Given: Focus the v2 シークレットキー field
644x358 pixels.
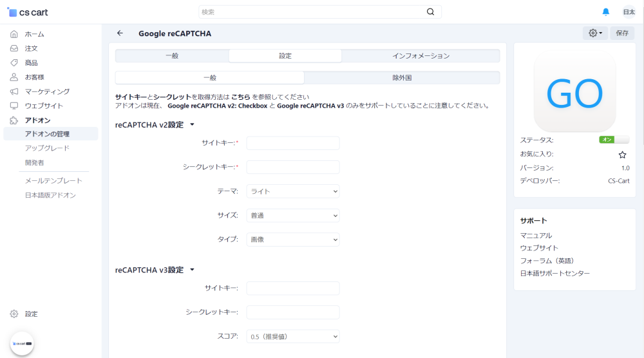Looking at the screenshot, I should (293, 167).
